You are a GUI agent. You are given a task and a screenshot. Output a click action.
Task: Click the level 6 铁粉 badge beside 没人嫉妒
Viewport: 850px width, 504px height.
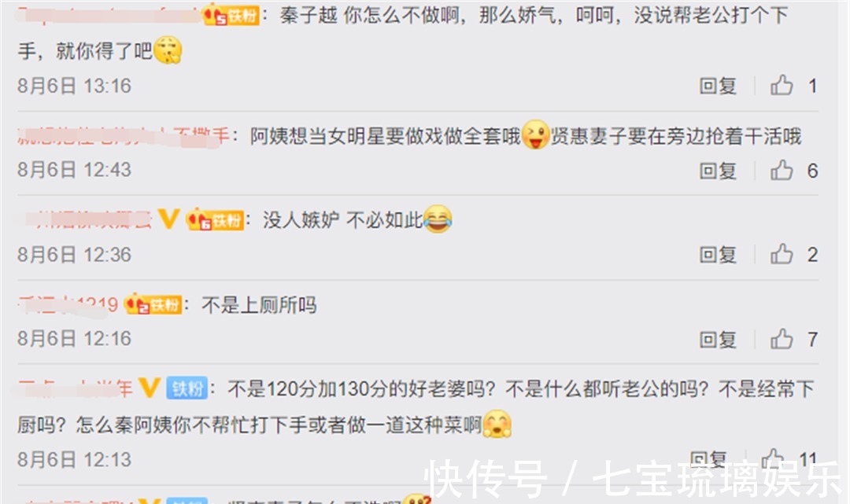coord(216,220)
